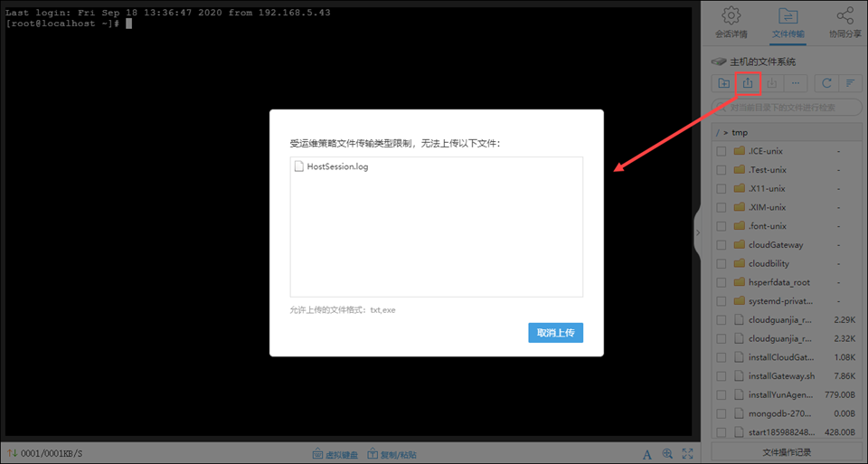868x464 pixels.
Task: Click the file search box in the panel
Action: pos(785,108)
